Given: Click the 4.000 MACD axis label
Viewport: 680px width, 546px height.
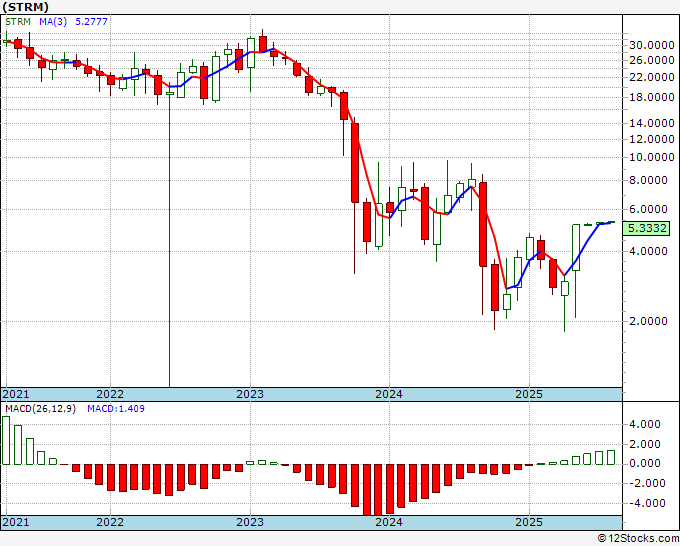Looking at the screenshot, I should [x=645, y=424].
